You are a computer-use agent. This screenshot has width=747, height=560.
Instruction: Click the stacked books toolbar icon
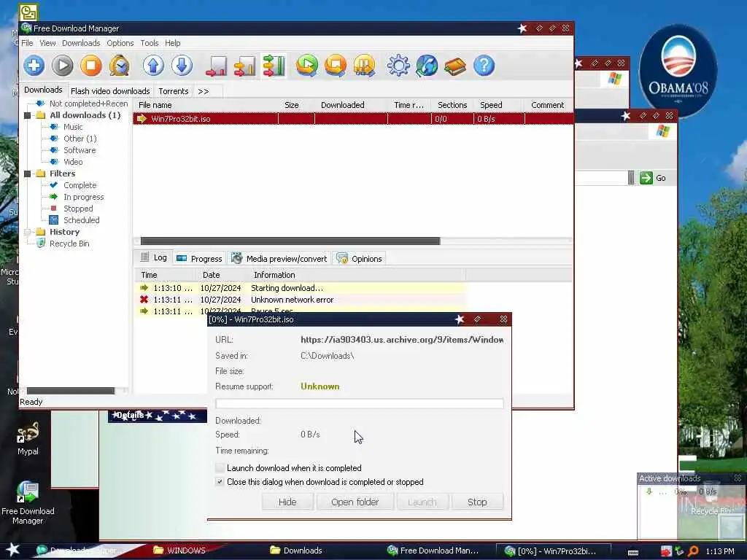[x=455, y=66]
